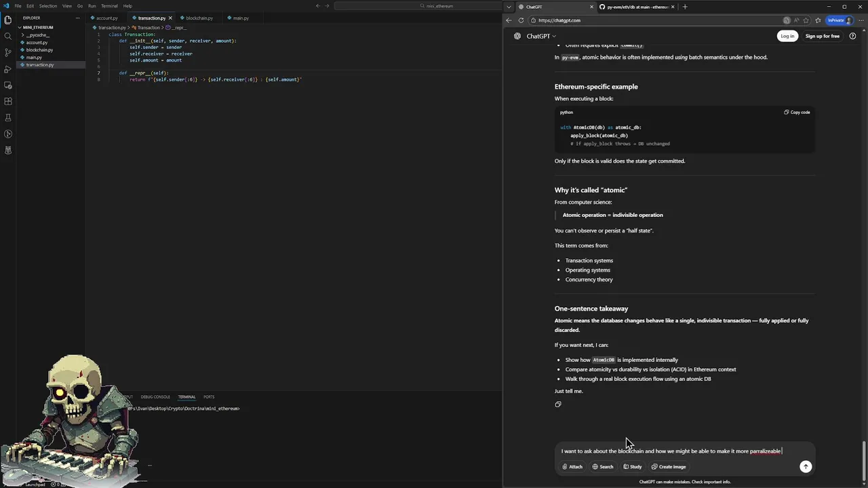The height and width of the screenshot is (488, 868).
Task: Click the ChatGPT message input field
Action: (671, 451)
